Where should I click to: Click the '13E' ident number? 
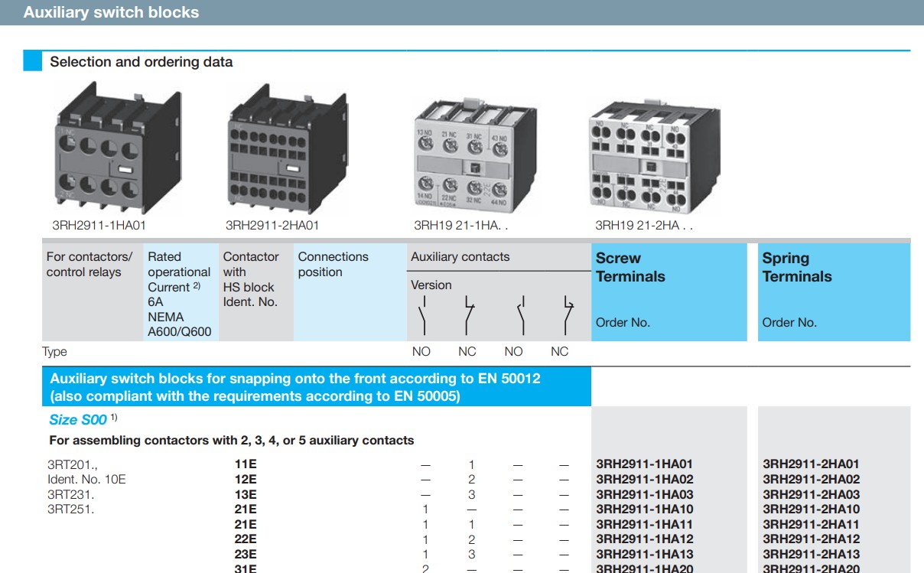coord(246,494)
